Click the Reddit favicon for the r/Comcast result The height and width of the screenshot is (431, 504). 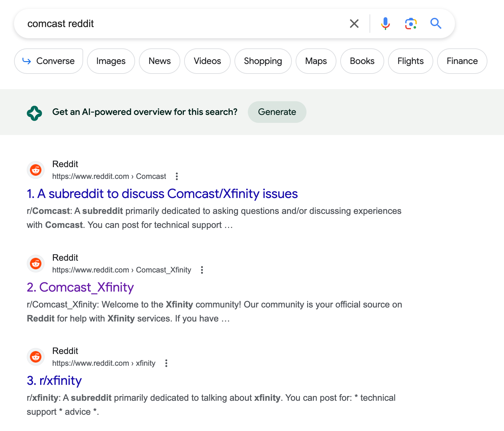pyautogui.click(x=36, y=170)
